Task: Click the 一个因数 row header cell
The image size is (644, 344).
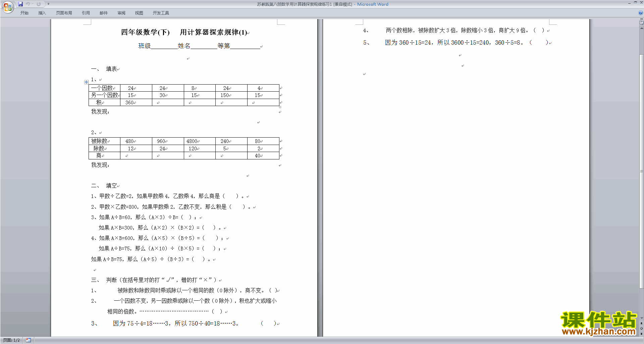Action: (104, 88)
